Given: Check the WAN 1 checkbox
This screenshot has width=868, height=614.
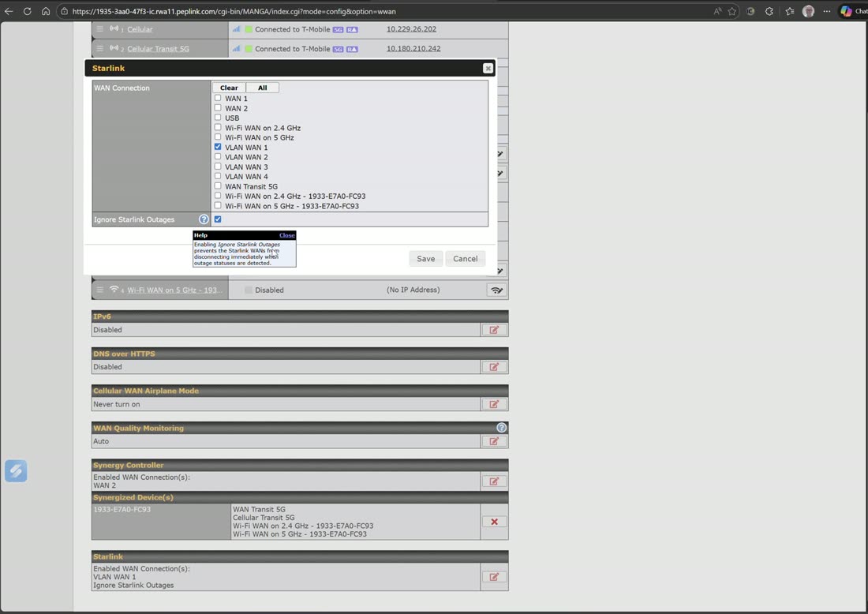Looking at the screenshot, I should [x=218, y=98].
